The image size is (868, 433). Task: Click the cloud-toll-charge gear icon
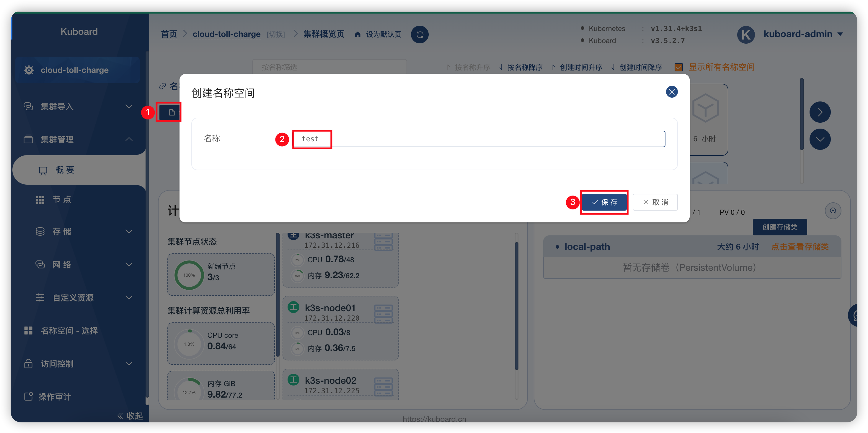click(x=29, y=70)
